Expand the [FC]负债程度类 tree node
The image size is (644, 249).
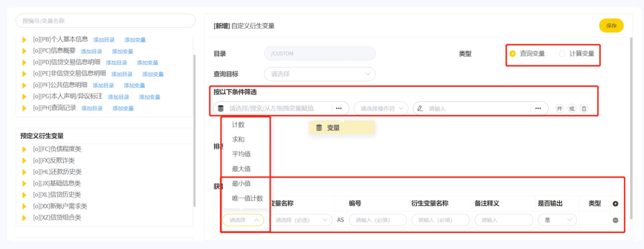click(24, 149)
